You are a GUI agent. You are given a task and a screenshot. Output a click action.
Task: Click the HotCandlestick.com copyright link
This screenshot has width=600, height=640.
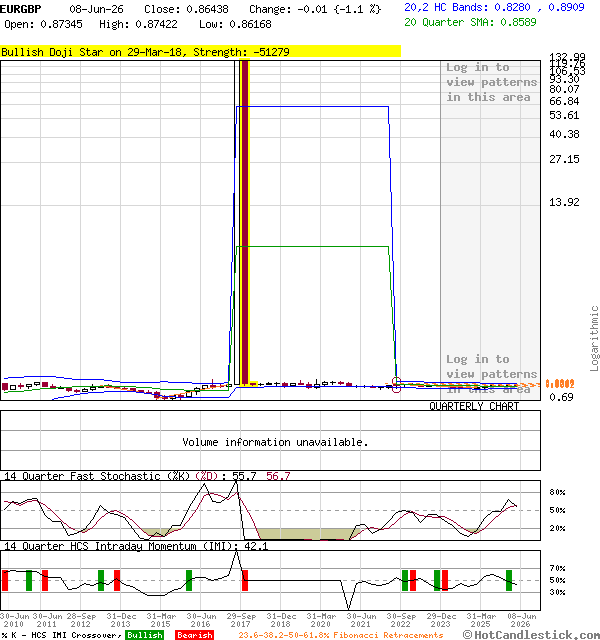531,635
